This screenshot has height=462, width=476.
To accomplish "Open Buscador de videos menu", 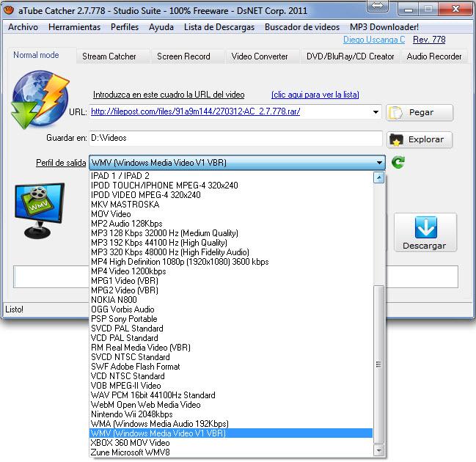I will pyautogui.click(x=302, y=27).
